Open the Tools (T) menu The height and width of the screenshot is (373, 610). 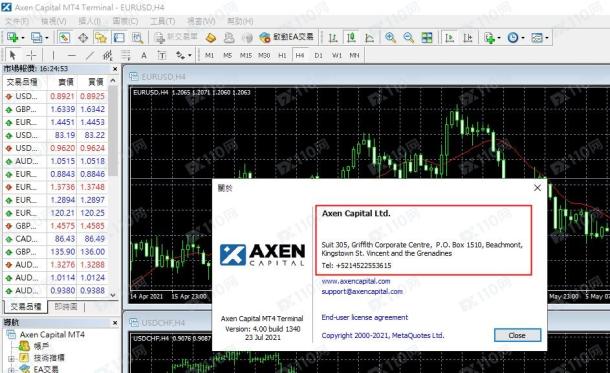pos(163,21)
